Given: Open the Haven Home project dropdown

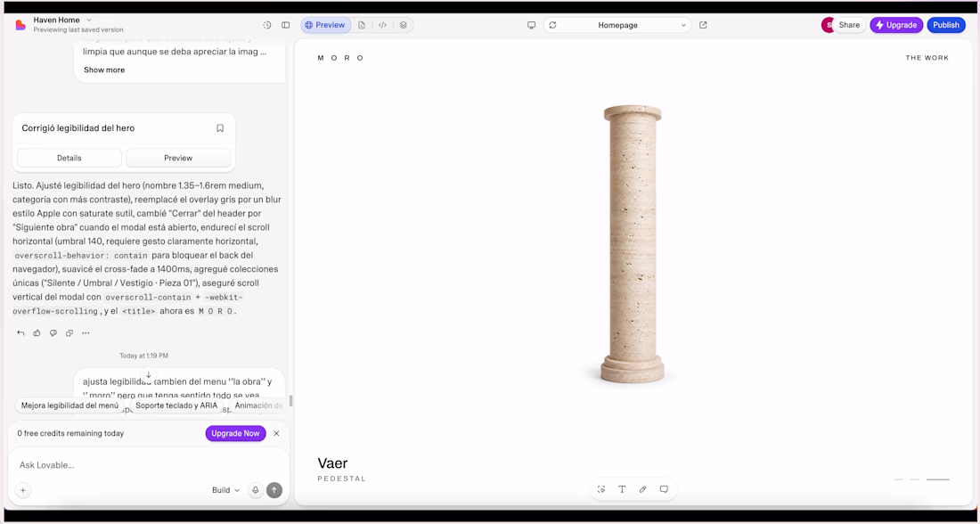Looking at the screenshot, I should point(62,20).
